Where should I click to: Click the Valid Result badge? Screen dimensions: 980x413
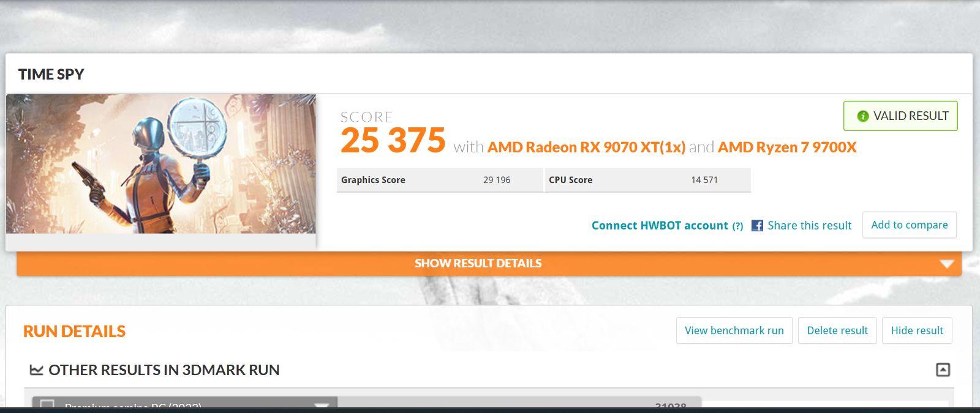click(x=900, y=116)
